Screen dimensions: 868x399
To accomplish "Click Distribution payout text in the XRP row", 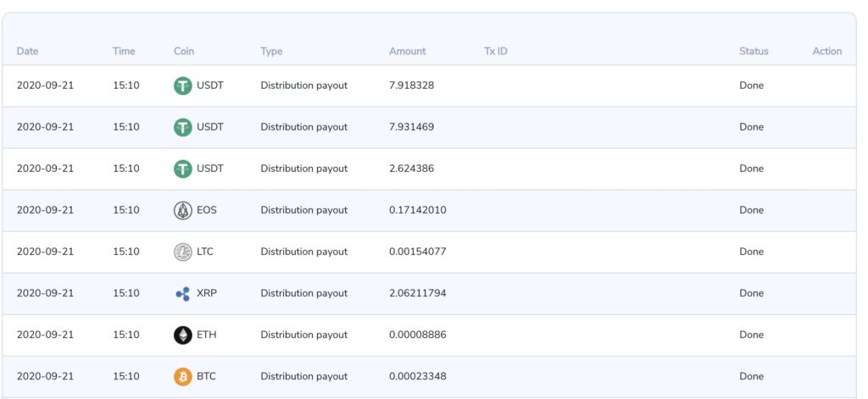I will tap(303, 293).
